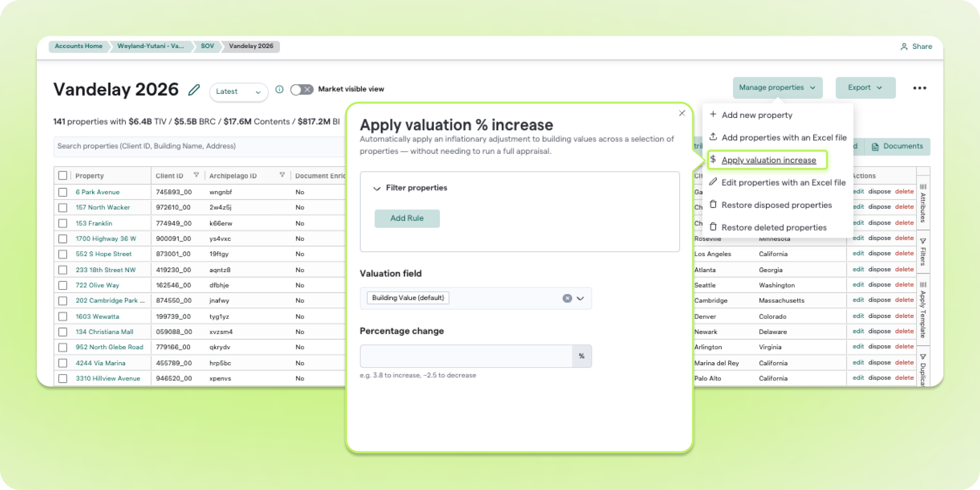
Task: Click the Vandelay 2026 breadcrumb
Action: tap(251, 46)
